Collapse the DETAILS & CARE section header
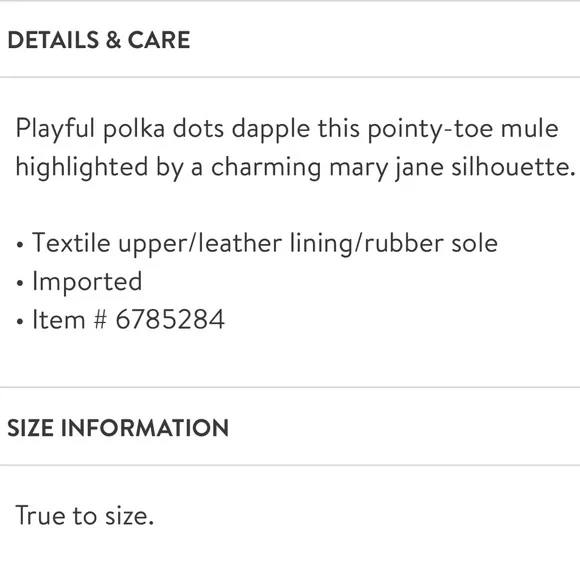This screenshot has width=580, height=580. [290, 40]
